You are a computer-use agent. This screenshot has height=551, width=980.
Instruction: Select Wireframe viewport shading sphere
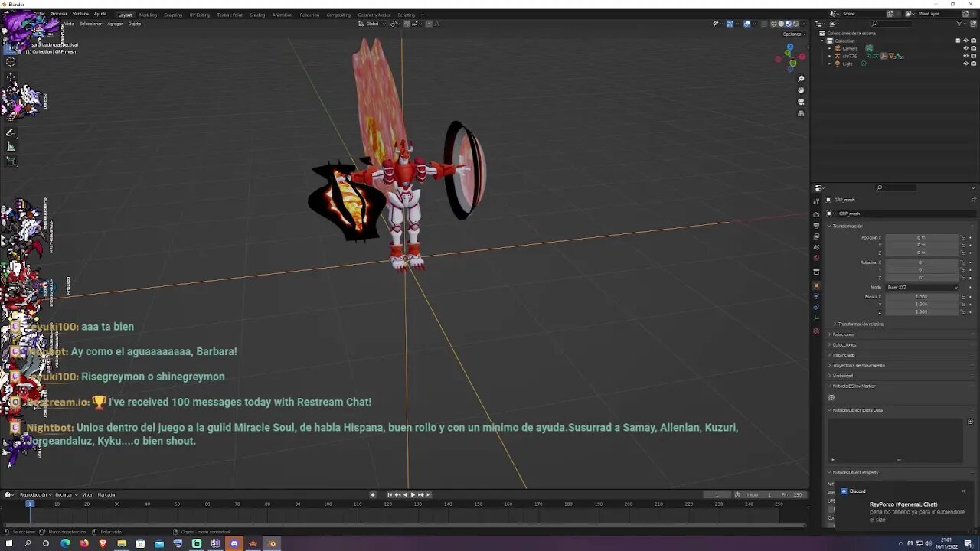click(x=773, y=24)
